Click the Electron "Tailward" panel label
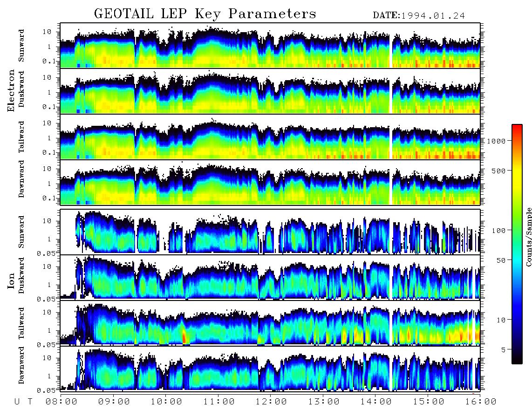The height and width of the screenshot is (410, 532). 21,137
